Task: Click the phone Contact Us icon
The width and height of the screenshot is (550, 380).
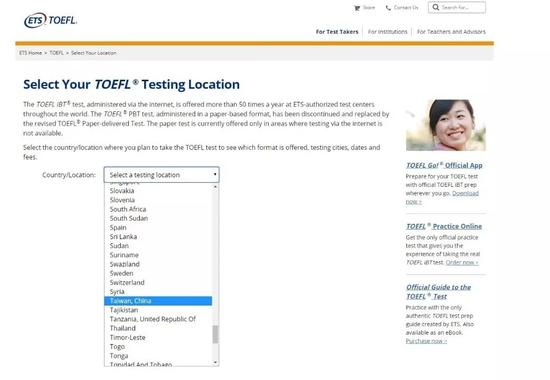Action: tap(388, 8)
